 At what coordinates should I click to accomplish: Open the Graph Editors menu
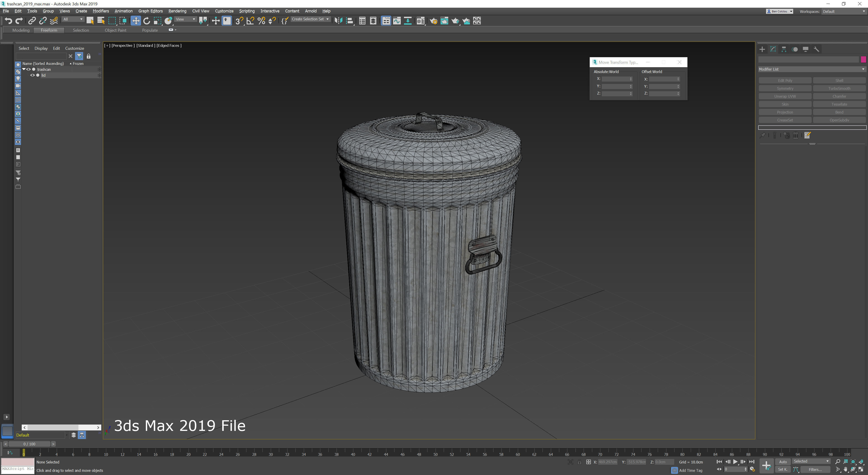pos(150,11)
